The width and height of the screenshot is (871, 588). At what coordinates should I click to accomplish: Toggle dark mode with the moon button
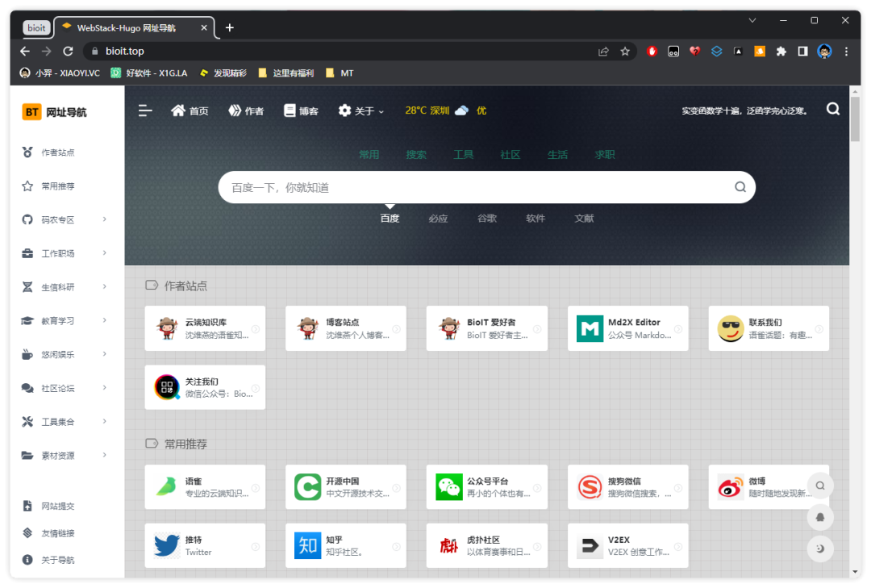click(820, 548)
